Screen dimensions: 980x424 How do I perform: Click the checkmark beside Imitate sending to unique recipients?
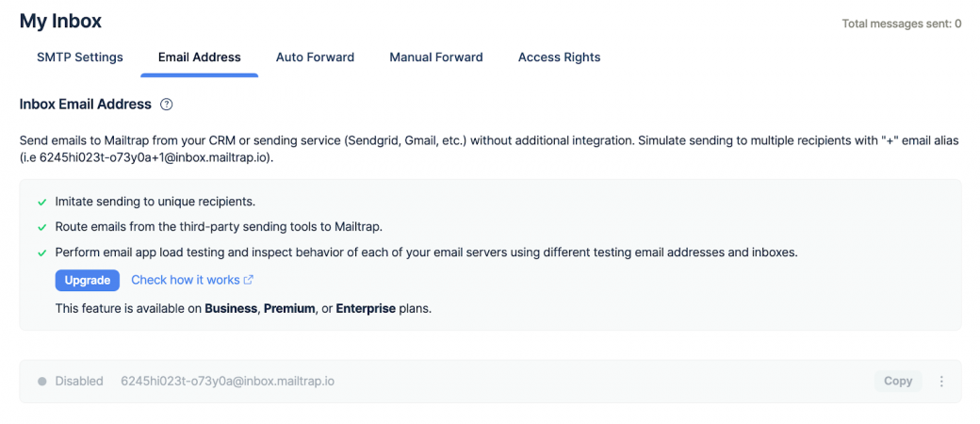41,202
